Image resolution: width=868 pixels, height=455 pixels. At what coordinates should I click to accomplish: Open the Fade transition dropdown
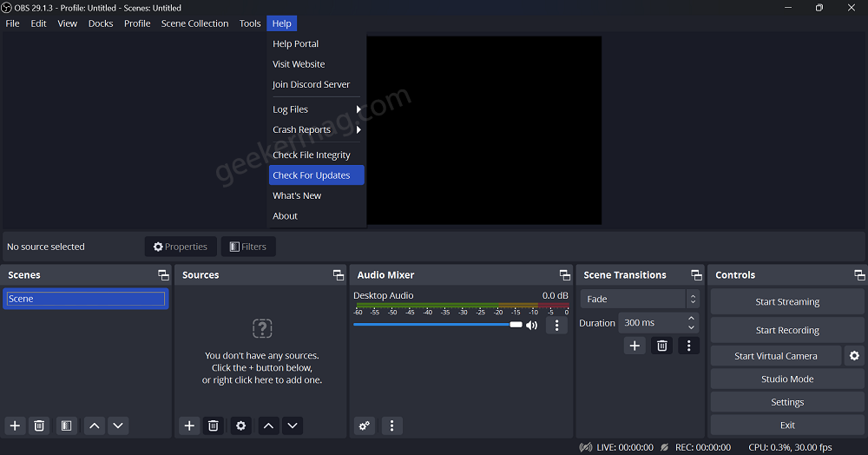pyautogui.click(x=640, y=299)
